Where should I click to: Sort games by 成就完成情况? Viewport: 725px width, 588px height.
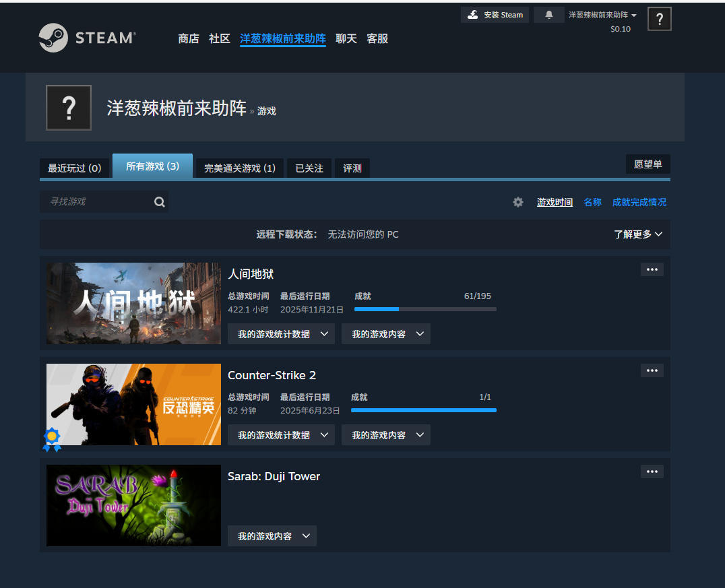[x=639, y=202]
